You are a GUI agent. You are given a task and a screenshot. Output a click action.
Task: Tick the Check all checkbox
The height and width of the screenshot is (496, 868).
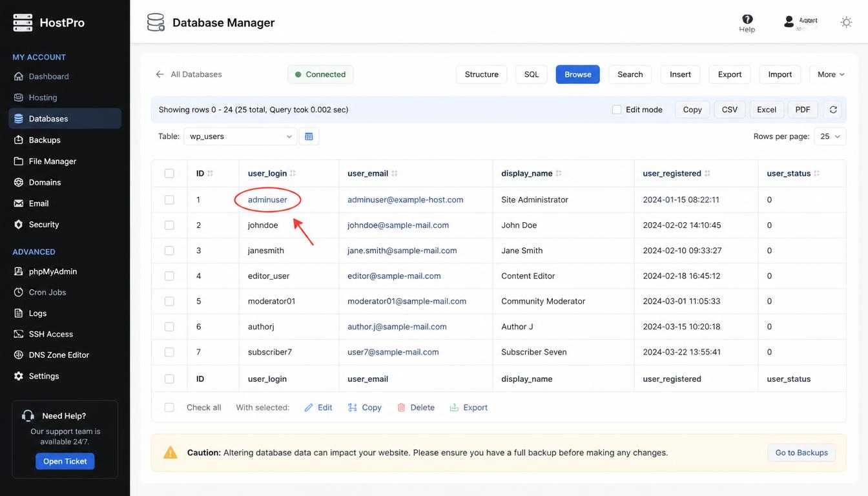[169, 408]
